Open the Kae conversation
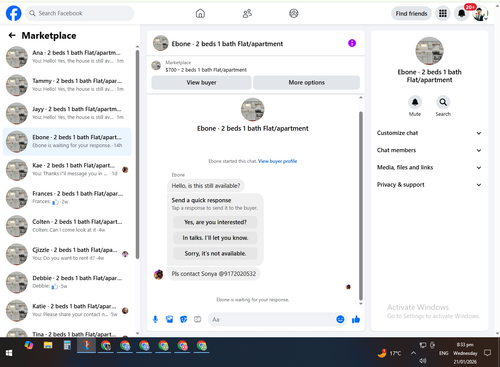This screenshot has height=367, width=500. click(x=67, y=170)
